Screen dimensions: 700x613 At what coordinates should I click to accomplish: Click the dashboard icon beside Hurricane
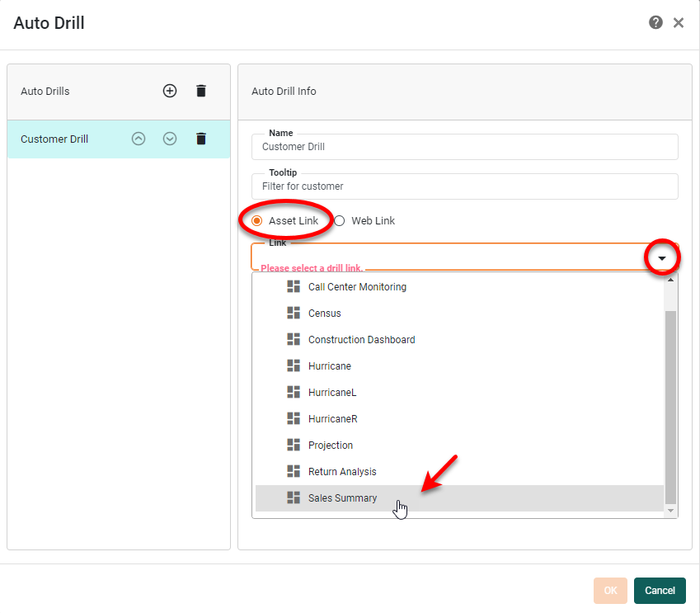[x=293, y=365]
